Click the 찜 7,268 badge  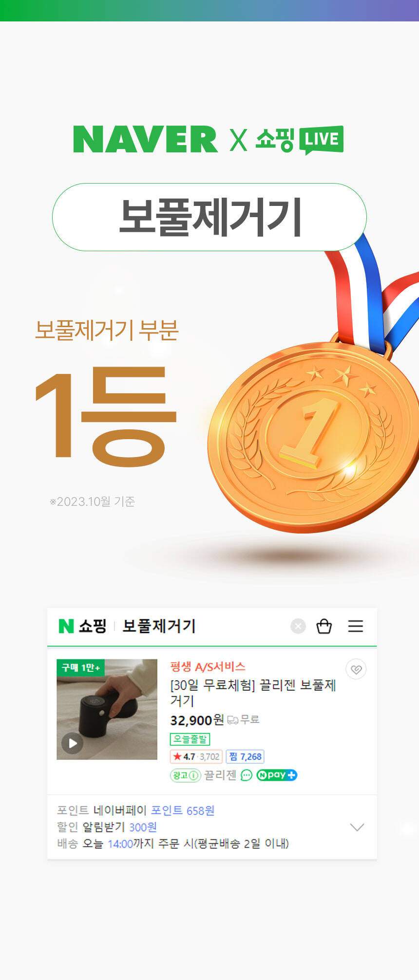(245, 757)
